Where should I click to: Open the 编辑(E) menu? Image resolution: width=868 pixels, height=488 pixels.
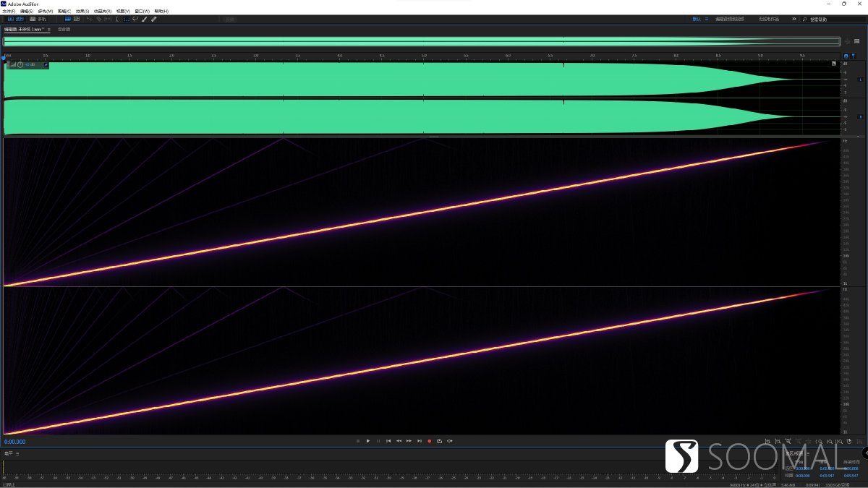click(27, 12)
